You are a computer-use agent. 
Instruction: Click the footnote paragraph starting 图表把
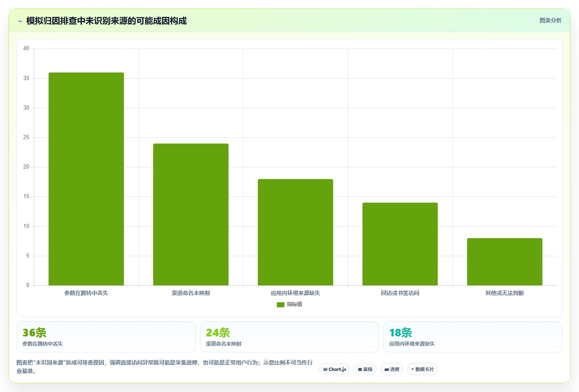click(165, 367)
